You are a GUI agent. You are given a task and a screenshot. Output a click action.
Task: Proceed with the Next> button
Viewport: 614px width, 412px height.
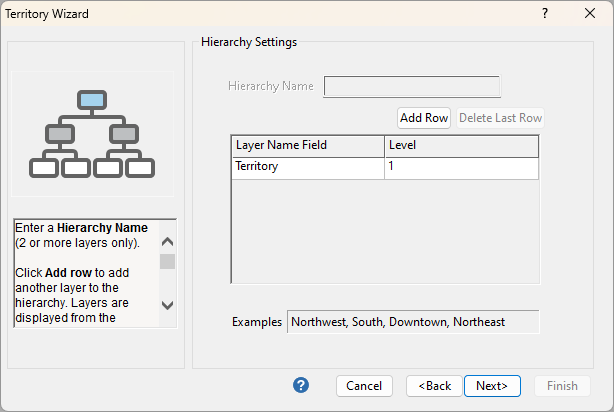[x=492, y=386]
